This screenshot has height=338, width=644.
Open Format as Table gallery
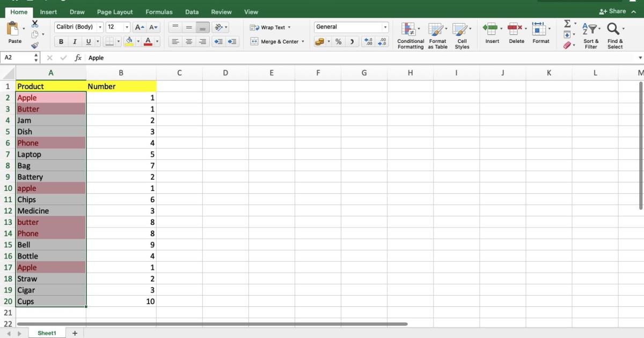[437, 36]
